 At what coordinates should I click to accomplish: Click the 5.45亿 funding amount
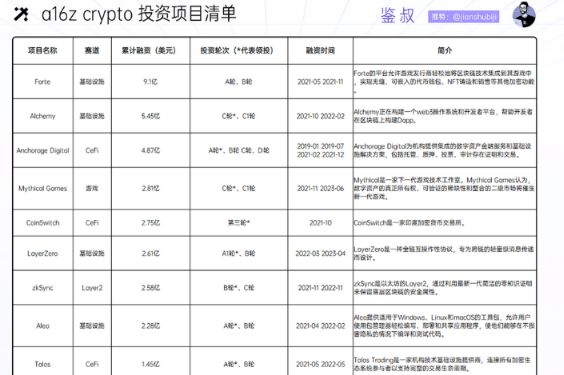point(150,116)
